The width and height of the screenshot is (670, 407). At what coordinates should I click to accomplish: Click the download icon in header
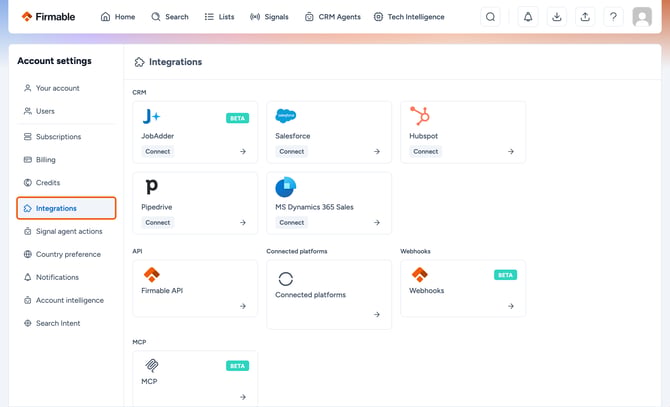tap(556, 17)
